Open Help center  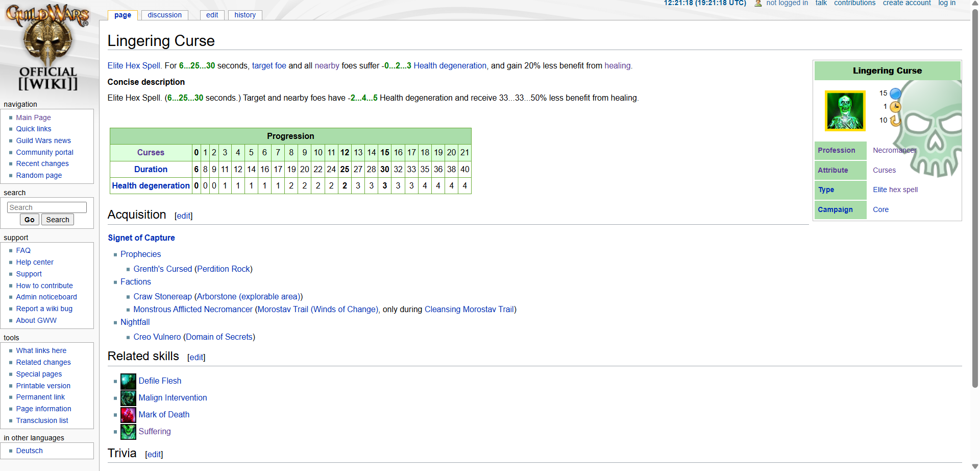pos(35,262)
